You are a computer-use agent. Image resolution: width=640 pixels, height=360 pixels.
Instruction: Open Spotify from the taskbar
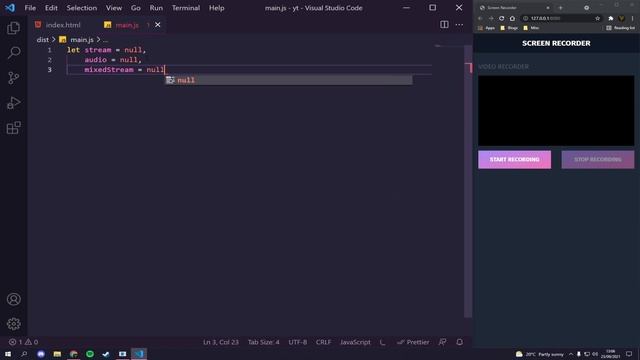coord(90,354)
